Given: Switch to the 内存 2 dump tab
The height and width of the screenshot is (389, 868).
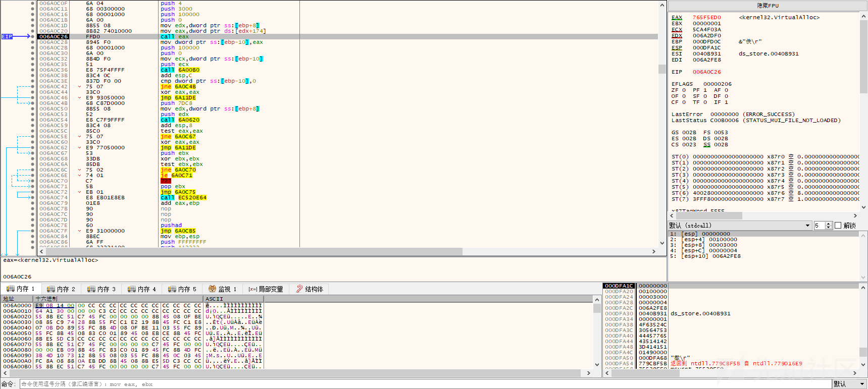Looking at the screenshot, I should pyautogui.click(x=61, y=289).
